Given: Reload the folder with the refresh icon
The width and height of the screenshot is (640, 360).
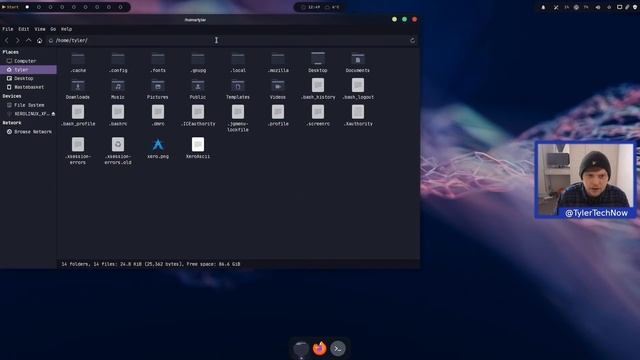Looking at the screenshot, I should pyautogui.click(x=412, y=40).
